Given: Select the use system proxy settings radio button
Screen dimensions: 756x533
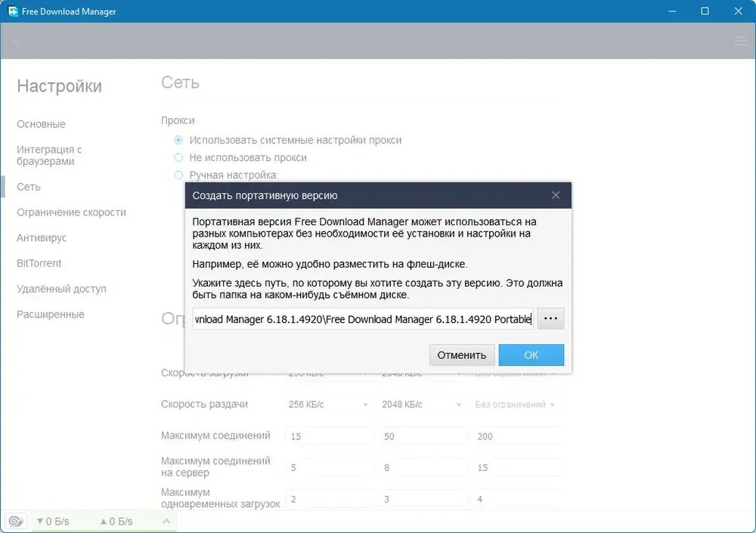Looking at the screenshot, I should pos(178,140).
